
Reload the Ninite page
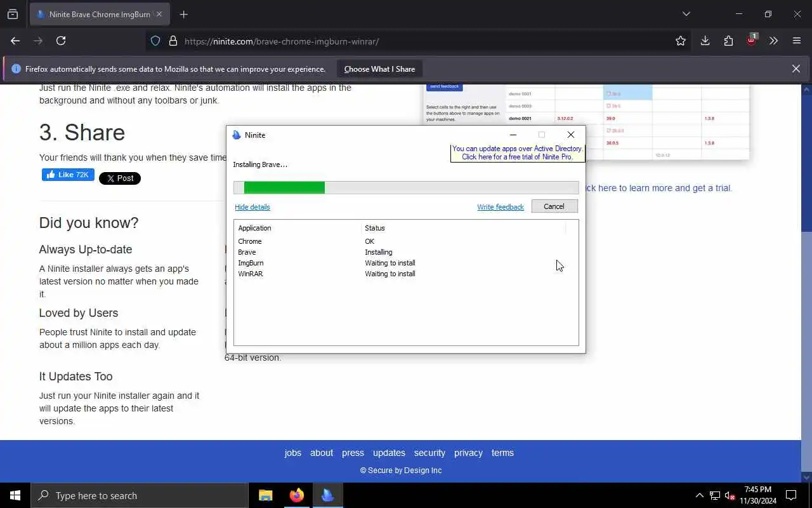[x=61, y=41]
